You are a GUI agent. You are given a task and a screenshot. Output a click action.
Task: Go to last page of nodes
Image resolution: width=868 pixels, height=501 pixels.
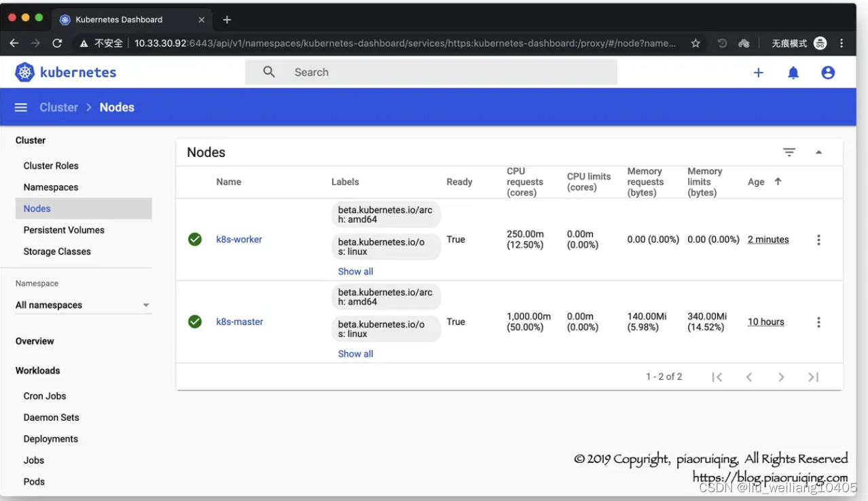[813, 377]
